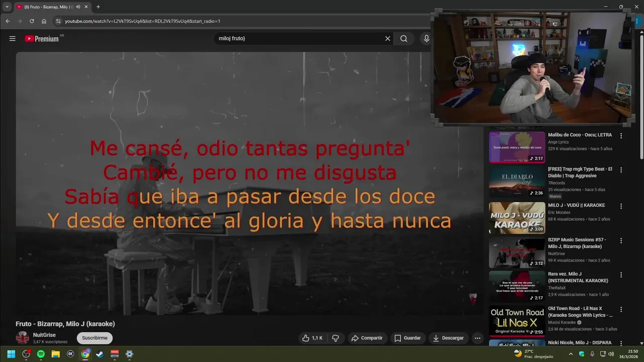Open options for Trap mgk Type Beat
The image size is (644, 362).
point(621,170)
